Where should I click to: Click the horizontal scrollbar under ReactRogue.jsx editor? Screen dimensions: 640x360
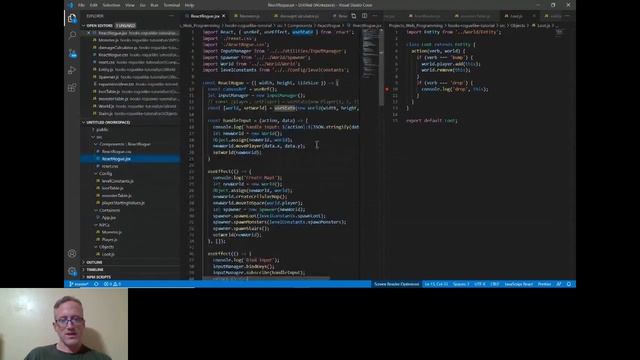point(265,278)
